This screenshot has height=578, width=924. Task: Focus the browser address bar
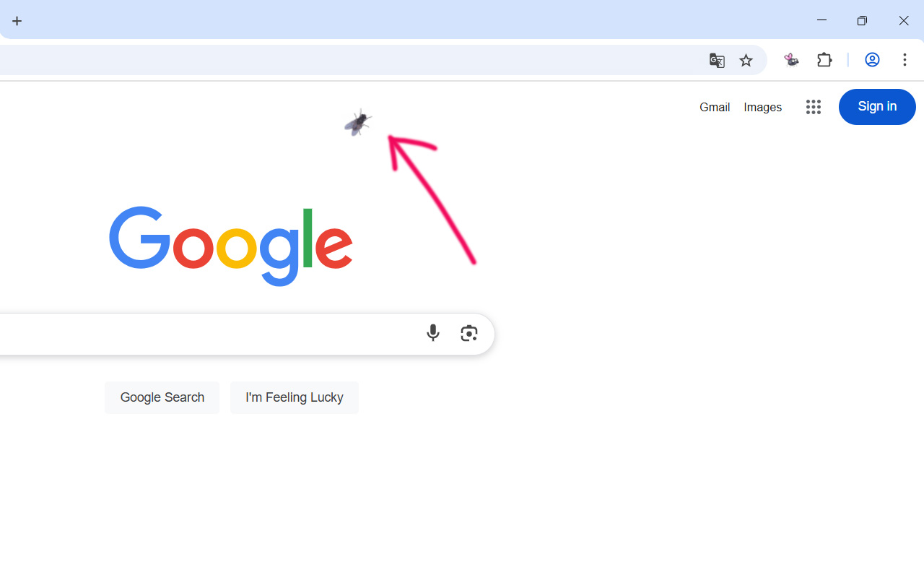[x=346, y=61]
